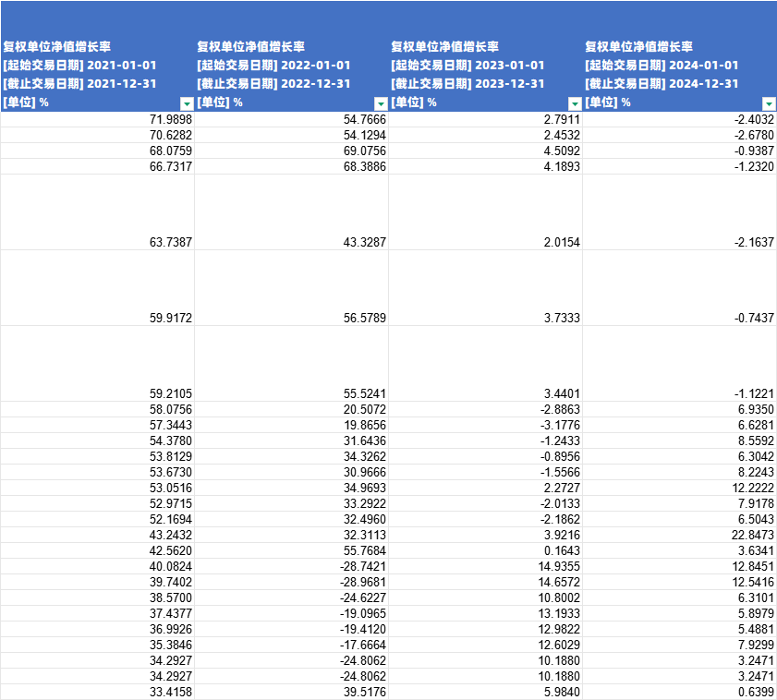Select cell with value 7.9299
777x700 pixels.
click(x=679, y=645)
